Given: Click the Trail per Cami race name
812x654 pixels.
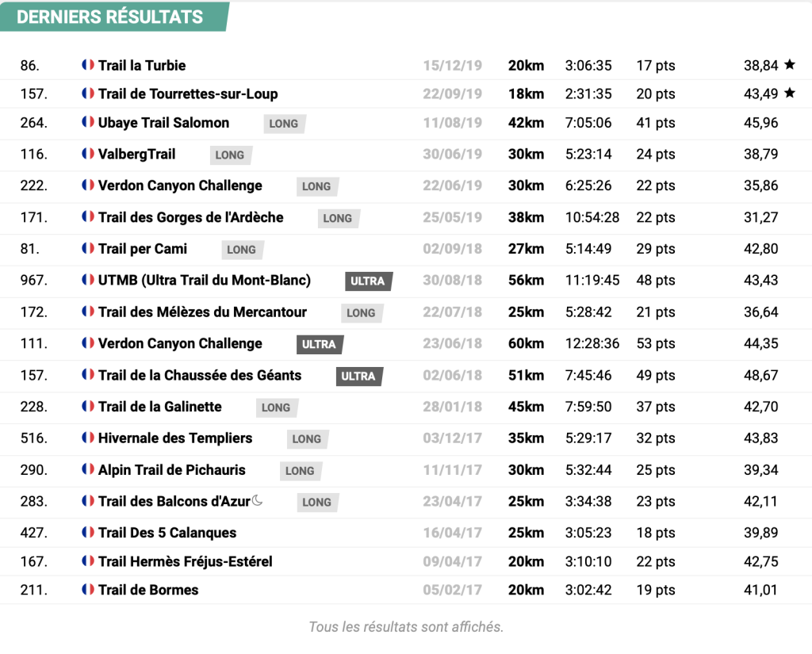Looking at the screenshot, I should pos(143,248).
